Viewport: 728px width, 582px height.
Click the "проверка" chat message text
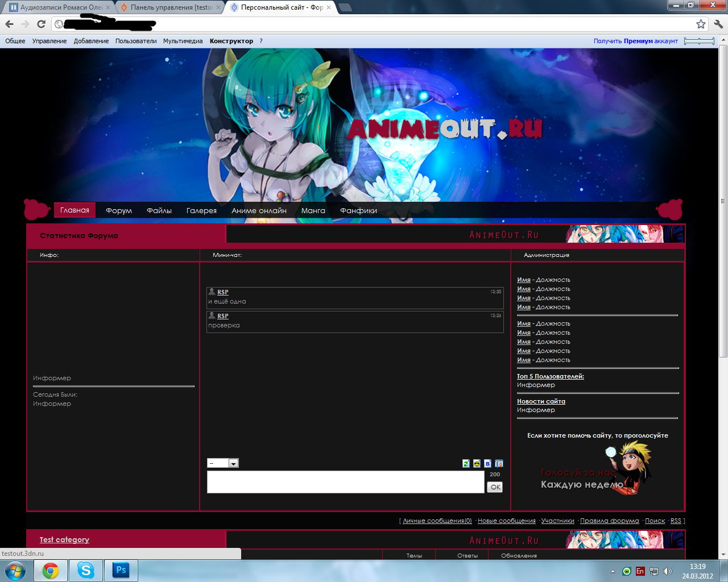[224, 325]
